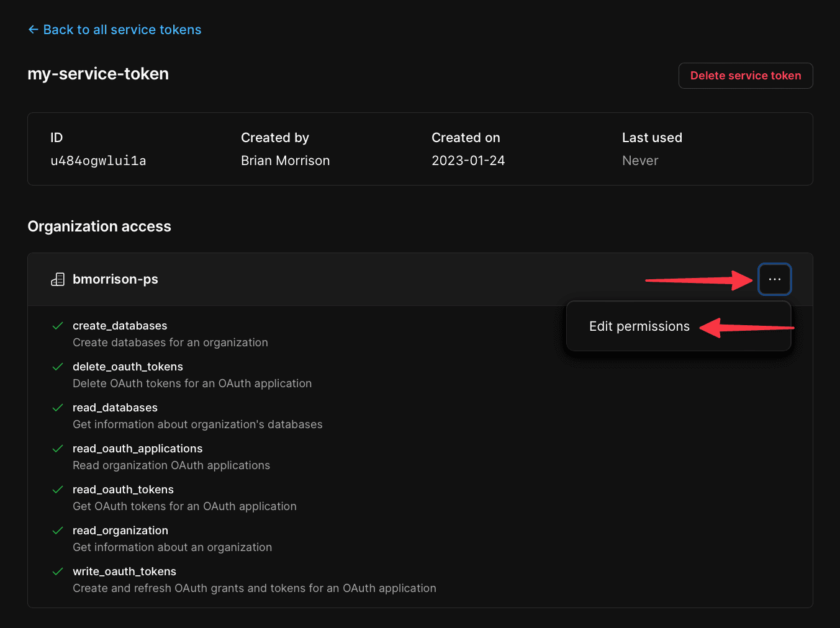This screenshot has height=628, width=840.
Task: Select the read_databases permission name
Action: point(115,408)
